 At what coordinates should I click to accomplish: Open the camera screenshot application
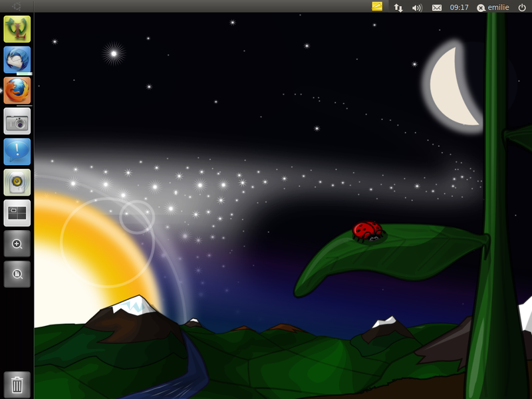click(17, 121)
